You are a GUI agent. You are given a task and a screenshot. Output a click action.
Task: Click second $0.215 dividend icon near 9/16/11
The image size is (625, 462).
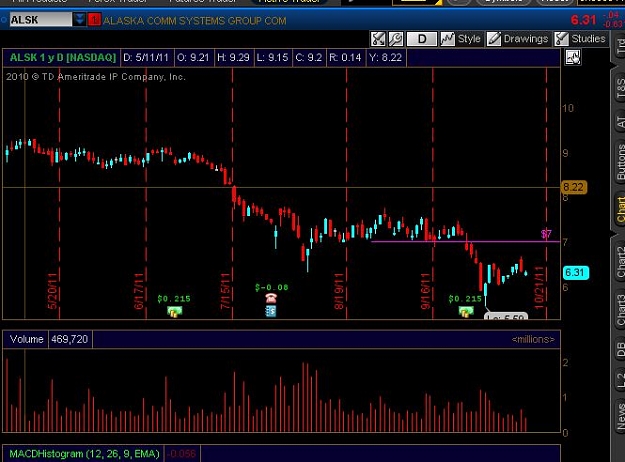tap(466, 312)
